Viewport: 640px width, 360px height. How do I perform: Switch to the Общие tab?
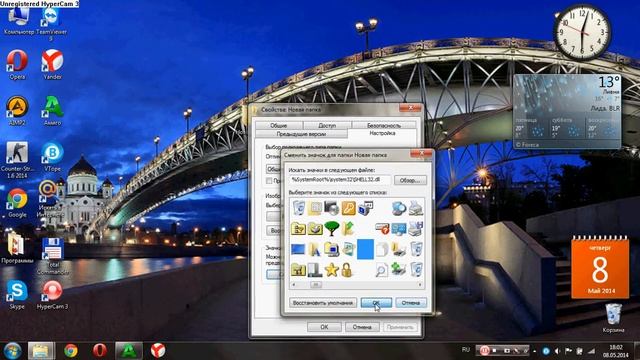[278, 125]
